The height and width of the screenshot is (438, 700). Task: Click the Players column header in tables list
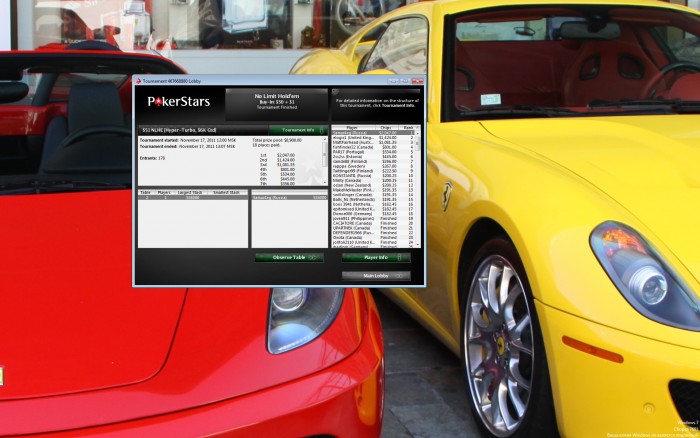164,192
